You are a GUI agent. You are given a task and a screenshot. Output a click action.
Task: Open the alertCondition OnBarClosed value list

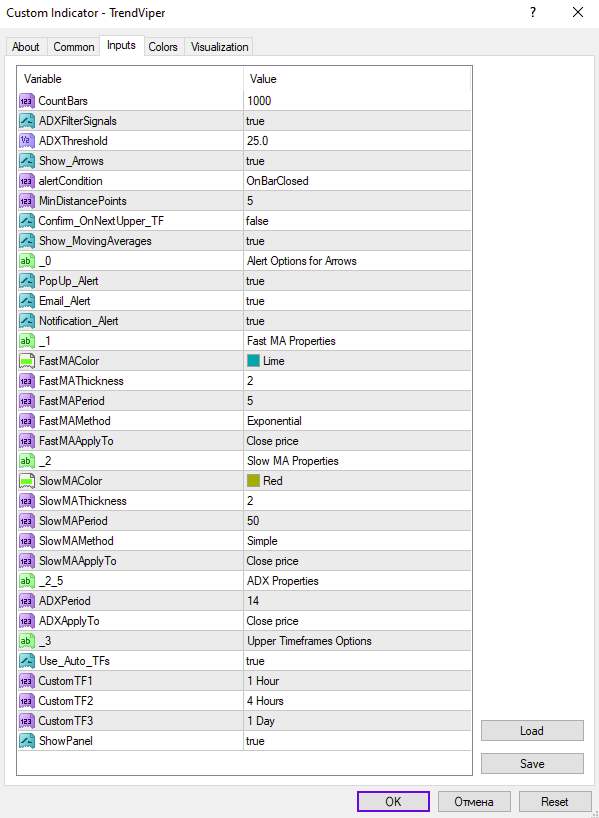[x=357, y=181]
